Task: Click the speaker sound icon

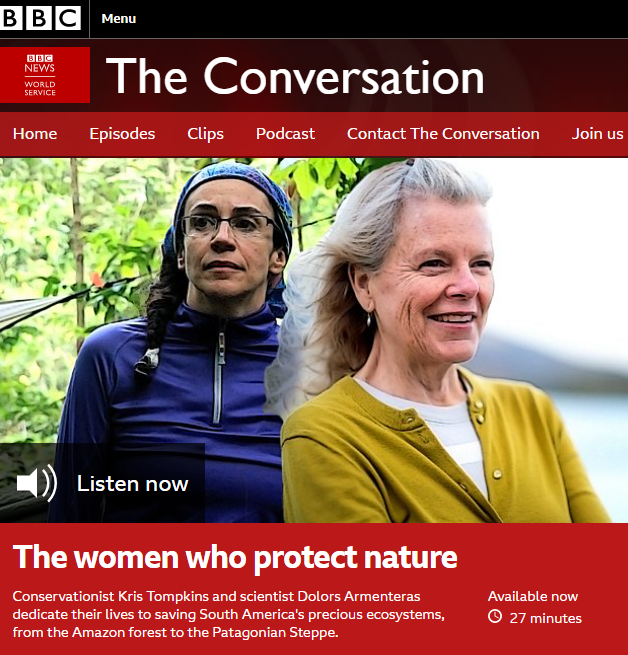Action: (36, 483)
